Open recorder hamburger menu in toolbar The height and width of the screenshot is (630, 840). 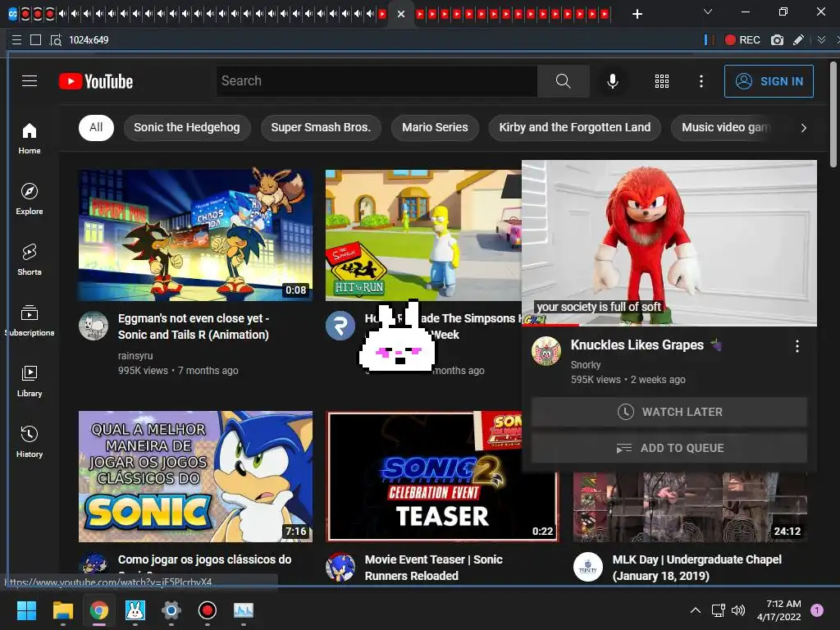pos(16,39)
